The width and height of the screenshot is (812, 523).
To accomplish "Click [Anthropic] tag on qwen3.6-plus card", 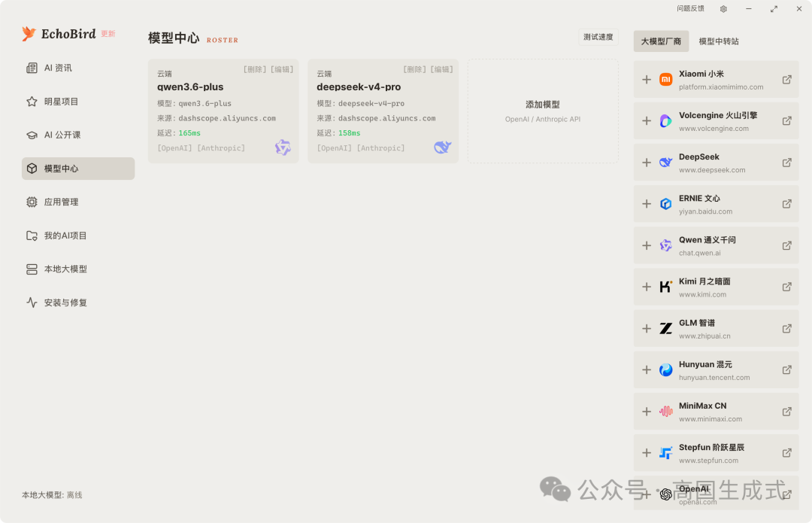I will [221, 148].
